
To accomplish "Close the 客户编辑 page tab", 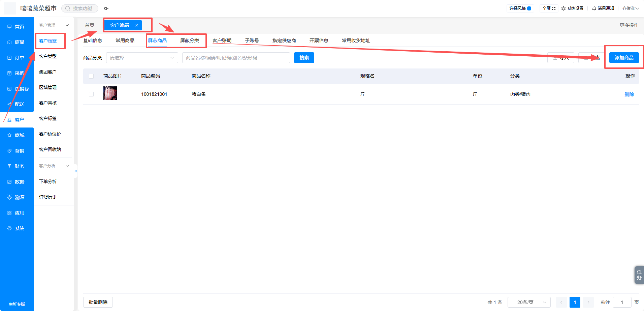I will (137, 25).
